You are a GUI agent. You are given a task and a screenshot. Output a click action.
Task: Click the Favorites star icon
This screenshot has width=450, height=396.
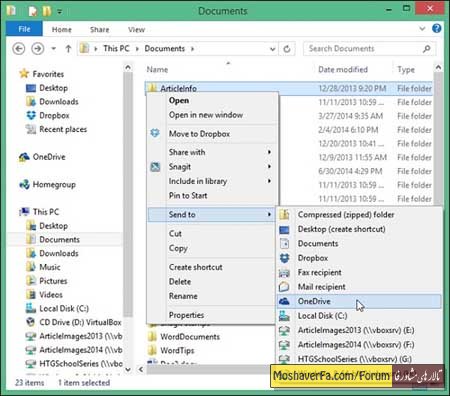24,74
